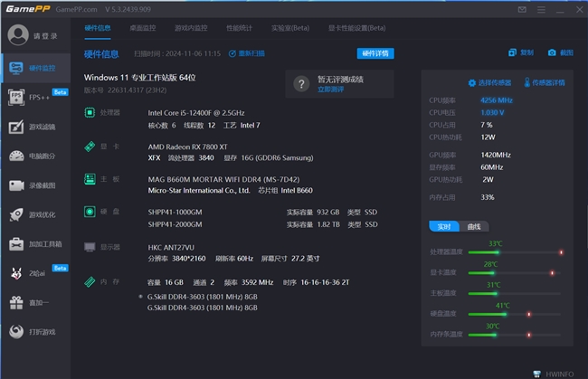
Task: Click the question mark benchmark icon
Action: 301,84
